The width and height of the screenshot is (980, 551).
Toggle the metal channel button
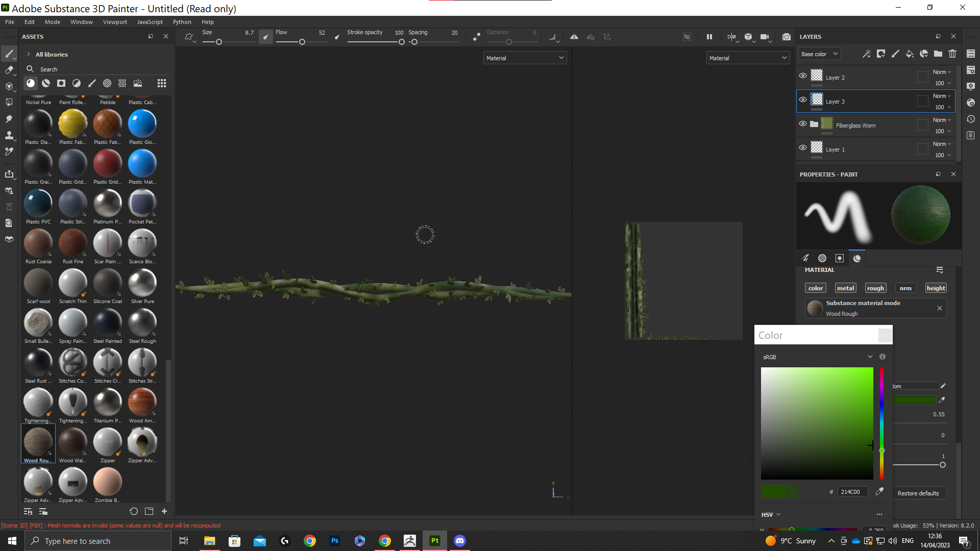click(x=846, y=288)
